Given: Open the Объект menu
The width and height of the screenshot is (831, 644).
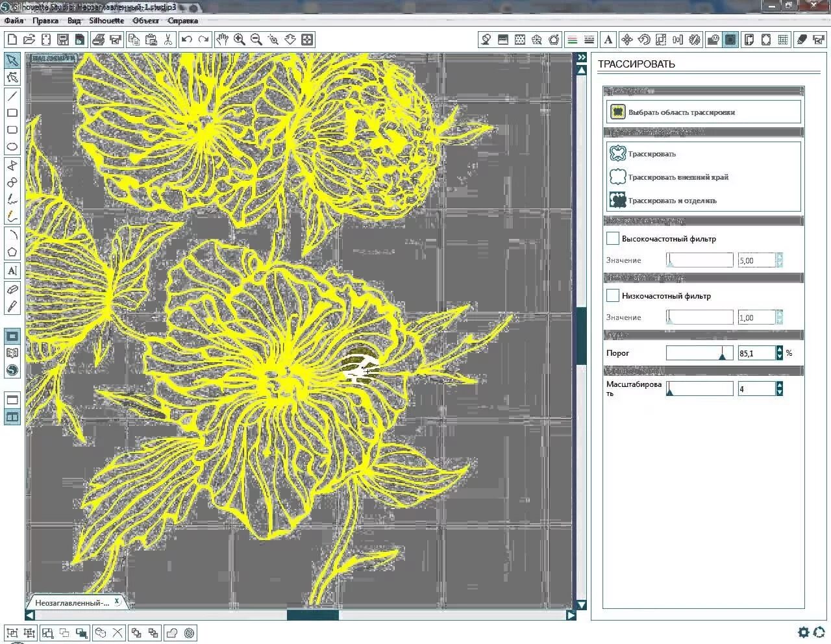Looking at the screenshot, I should click(146, 21).
